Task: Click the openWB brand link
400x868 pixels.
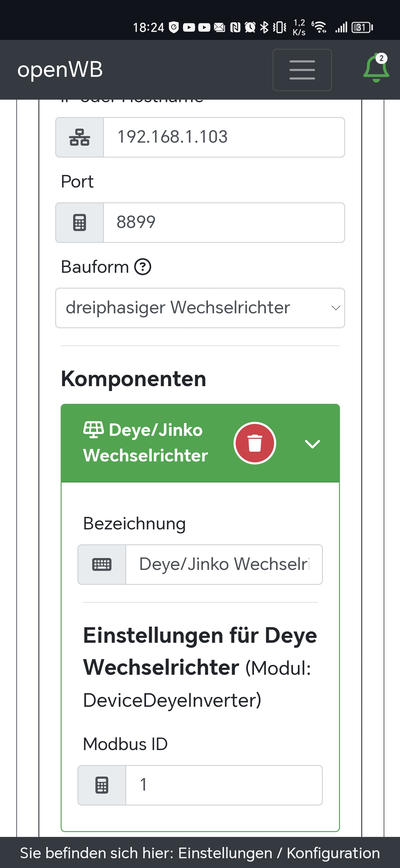Action: [x=60, y=70]
